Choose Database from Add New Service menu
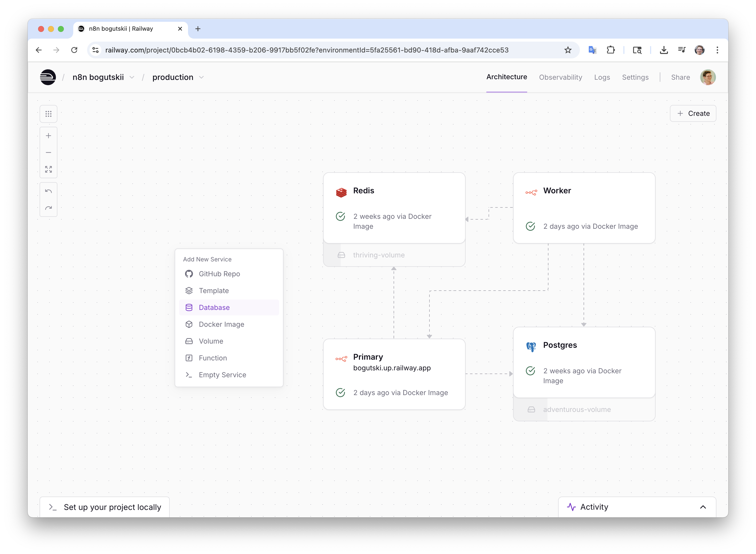The image size is (756, 554). [x=214, y=307]
